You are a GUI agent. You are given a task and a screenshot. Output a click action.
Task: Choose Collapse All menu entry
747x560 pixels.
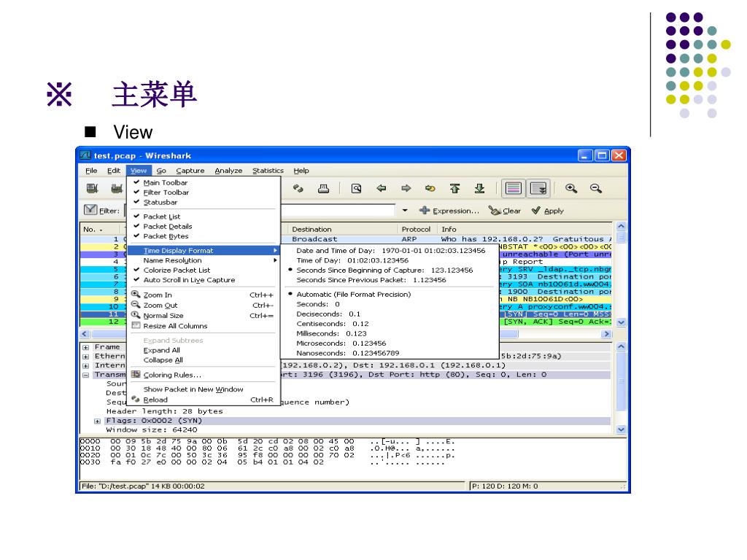[x=163, y=360]
